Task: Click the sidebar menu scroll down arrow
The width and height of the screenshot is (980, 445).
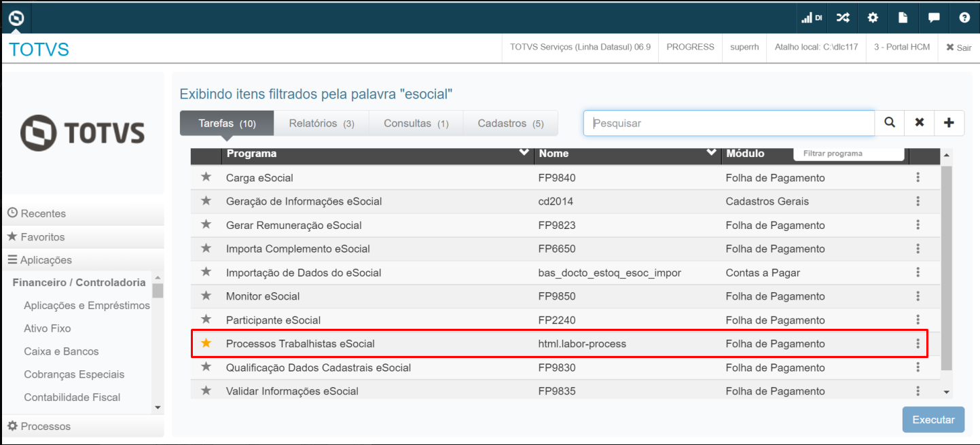Action: point(158,408)
